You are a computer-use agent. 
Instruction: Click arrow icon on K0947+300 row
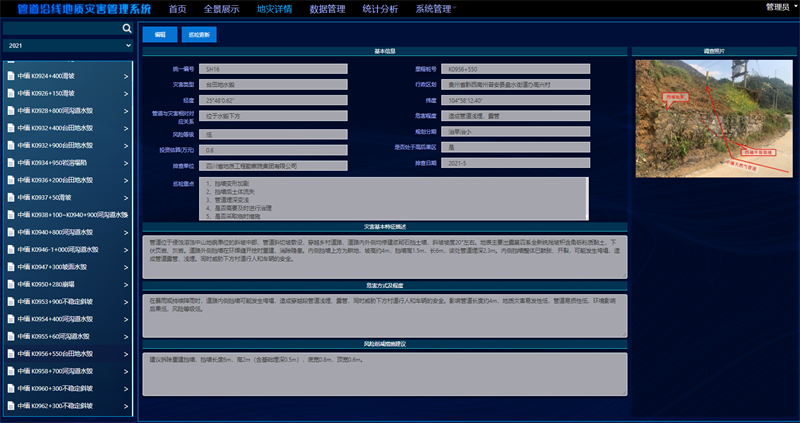(x=125, y=267)
